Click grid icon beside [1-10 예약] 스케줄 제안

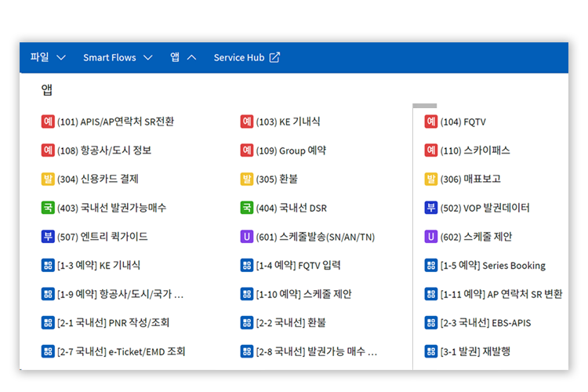click(247, 294)
